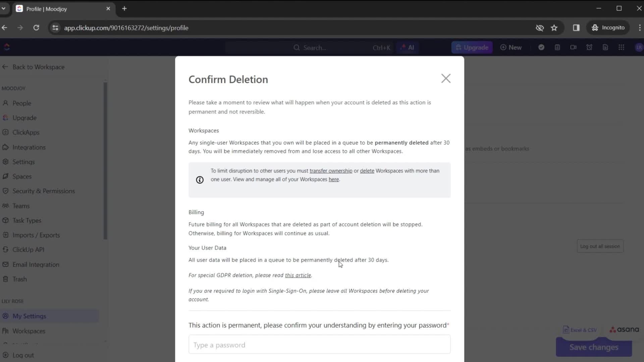Click the tracking protection eye icon
644x362 pixels.
pos(539,28)
